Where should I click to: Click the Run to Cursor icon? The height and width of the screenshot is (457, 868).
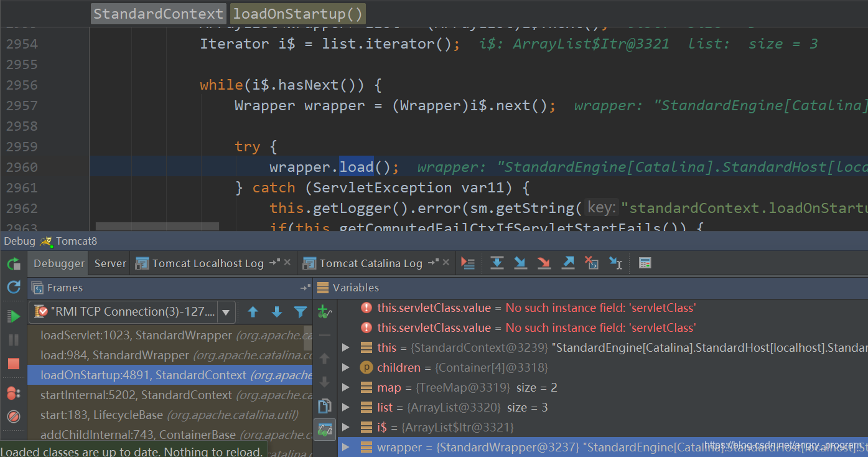[x=615, y=263]
